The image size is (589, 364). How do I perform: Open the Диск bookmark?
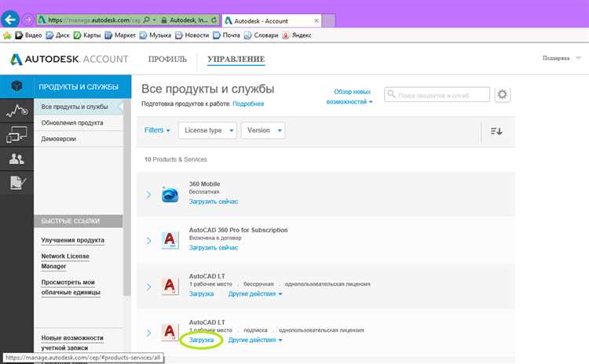[x=58, y=35]
